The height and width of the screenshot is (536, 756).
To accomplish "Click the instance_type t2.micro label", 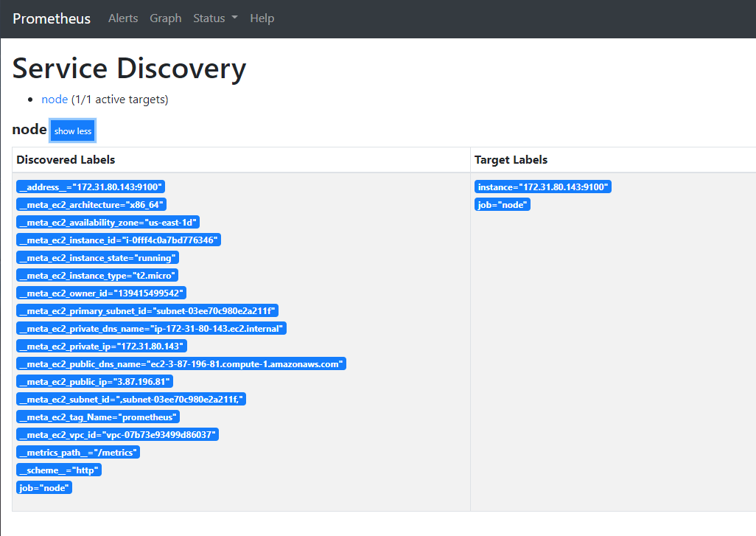I will (97, 276).
